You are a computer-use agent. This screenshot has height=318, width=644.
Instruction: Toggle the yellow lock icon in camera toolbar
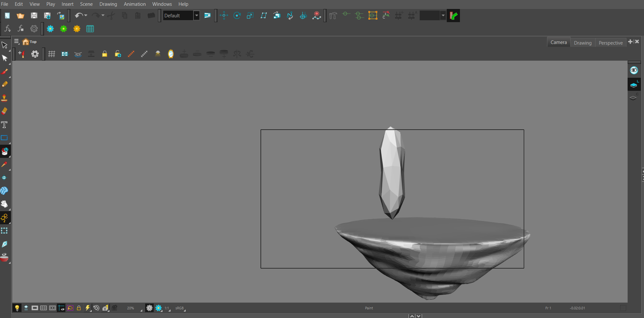coord(104,54)
